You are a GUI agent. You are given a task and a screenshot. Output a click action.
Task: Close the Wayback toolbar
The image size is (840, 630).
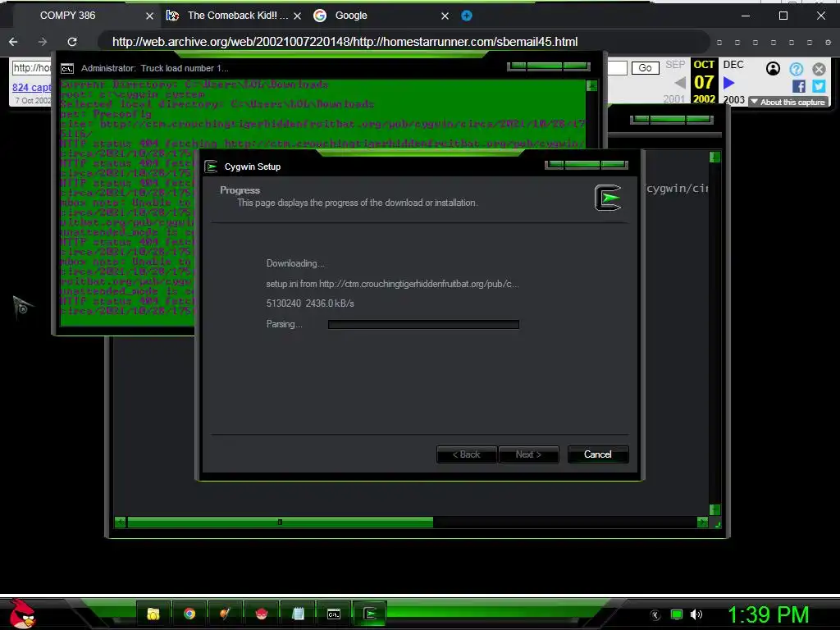[819, 69]
